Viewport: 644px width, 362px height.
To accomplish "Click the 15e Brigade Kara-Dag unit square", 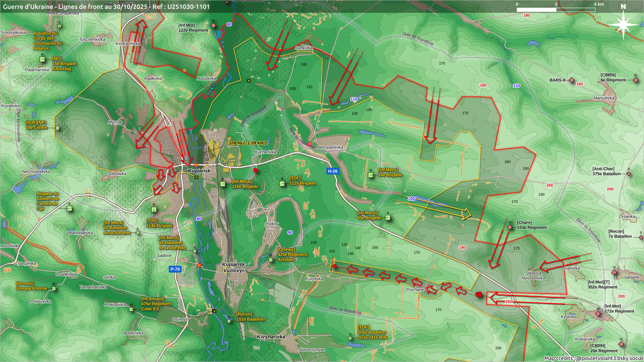I will (x=42, y=60).
